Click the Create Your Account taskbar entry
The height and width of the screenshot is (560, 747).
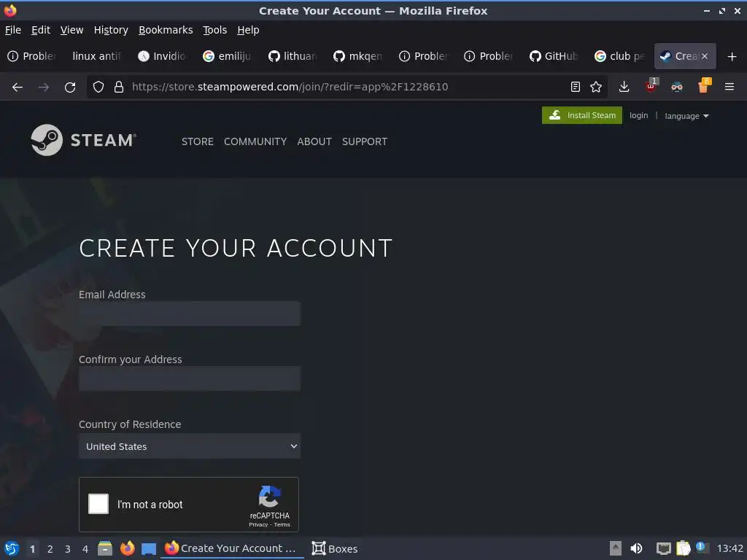tap(233, 548)
